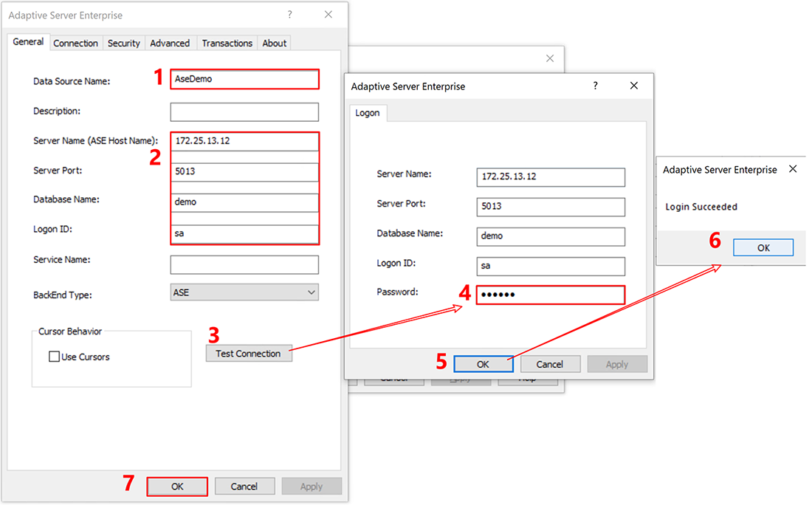812x505 pixels.
Task: Focus the Data Source Name field
Action: tap(244, 79)
